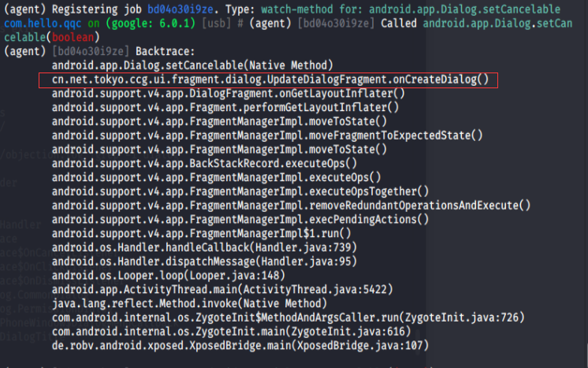Select the moveFragmentToExpectedState() stack frame
588x368 pixels.
coord(266,135)
